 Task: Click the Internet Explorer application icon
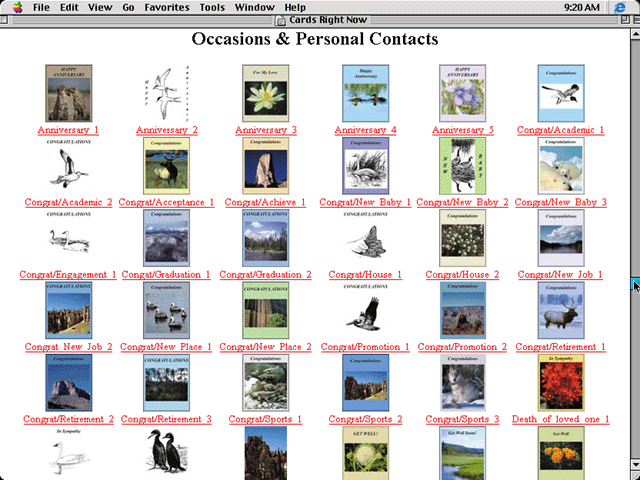pyautogui.click(x=620, y=7)
